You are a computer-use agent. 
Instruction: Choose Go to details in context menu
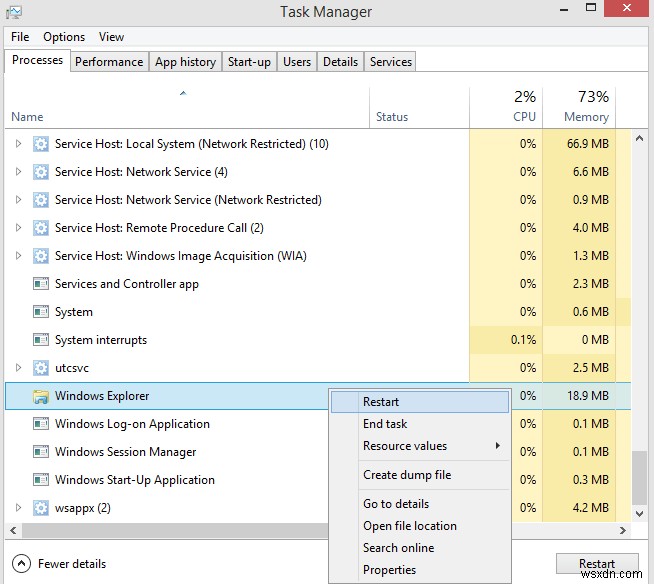[420, 504]
